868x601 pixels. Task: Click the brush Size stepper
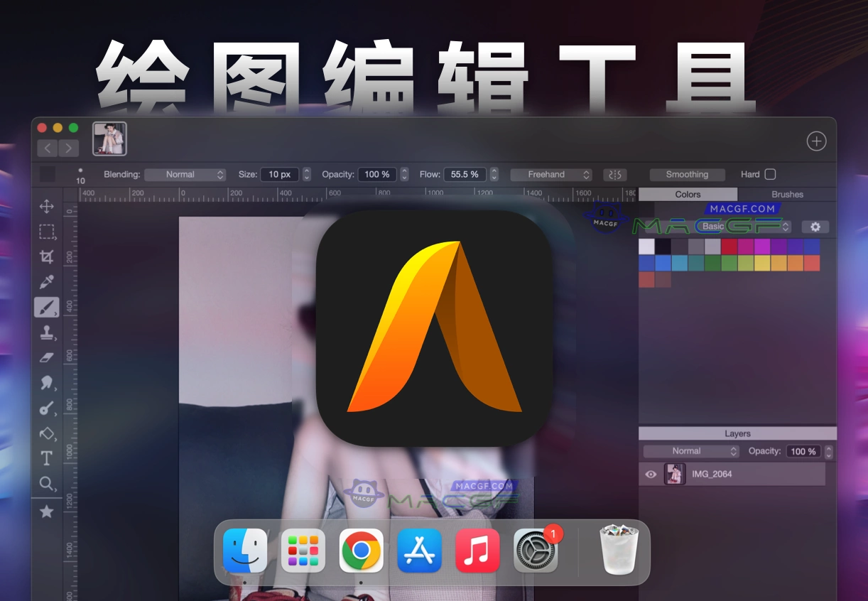coord(307,174)
